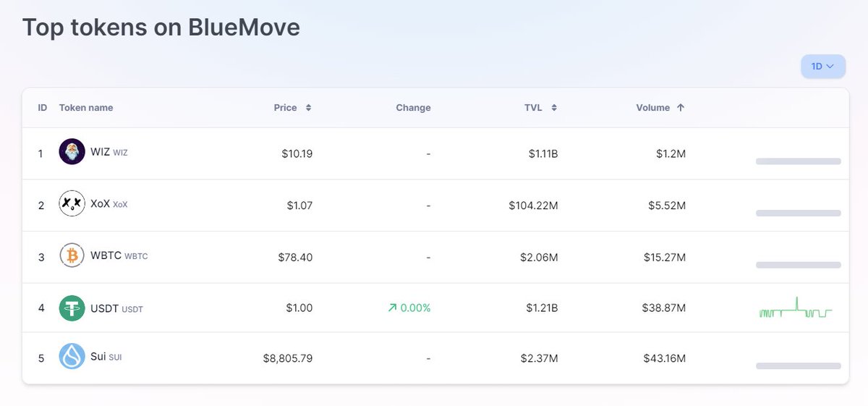The width and height of the screenshot is (868, 406).
Task: Click the Top tokens on BlueMove heading
Action: pyautogui.click(x=161, y=28)
